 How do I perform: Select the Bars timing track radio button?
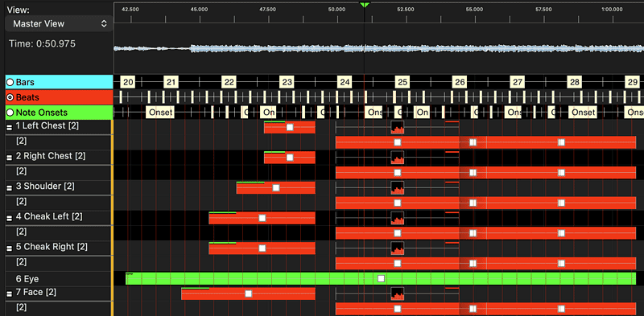point(10,82)
